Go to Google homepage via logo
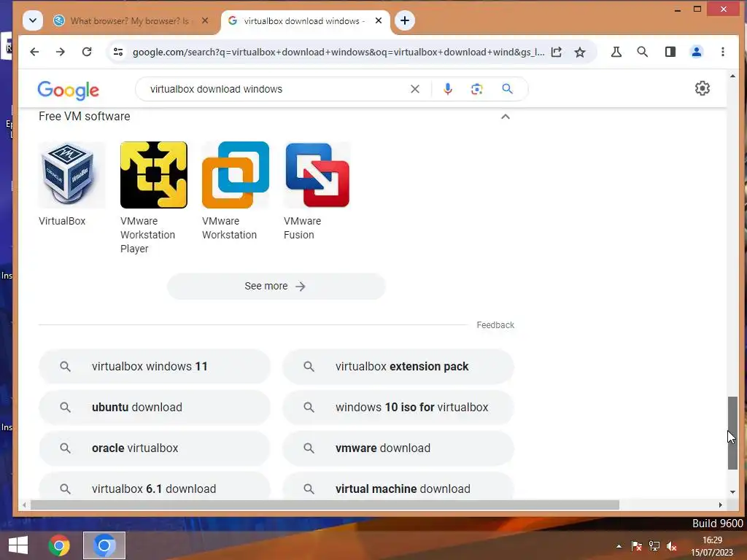 68,90
